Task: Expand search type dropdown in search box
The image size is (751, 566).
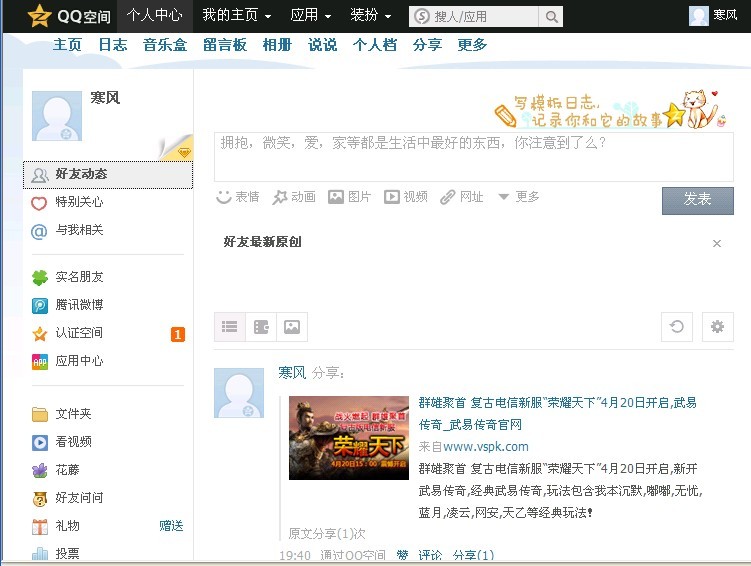Action: pos(422,17)
